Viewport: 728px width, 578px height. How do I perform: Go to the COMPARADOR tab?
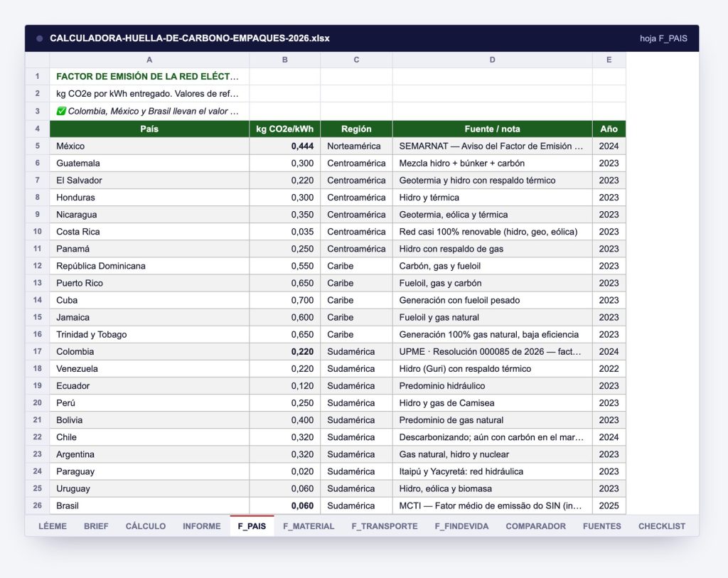coord(536,526)
